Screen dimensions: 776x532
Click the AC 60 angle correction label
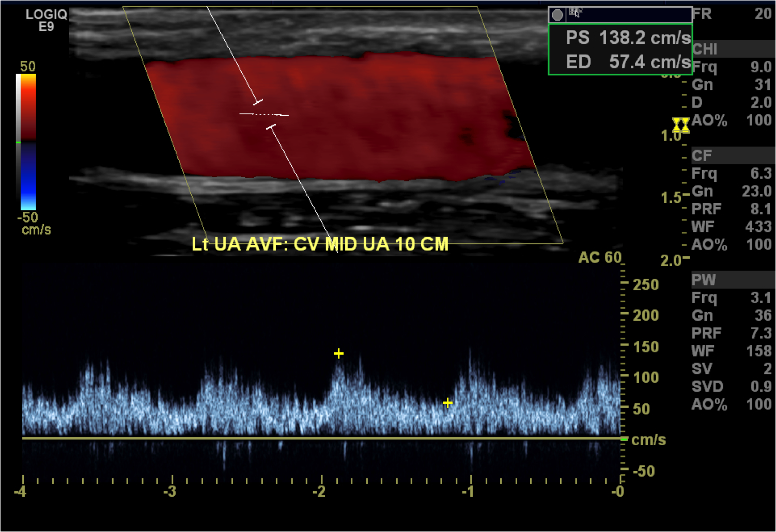599,257
